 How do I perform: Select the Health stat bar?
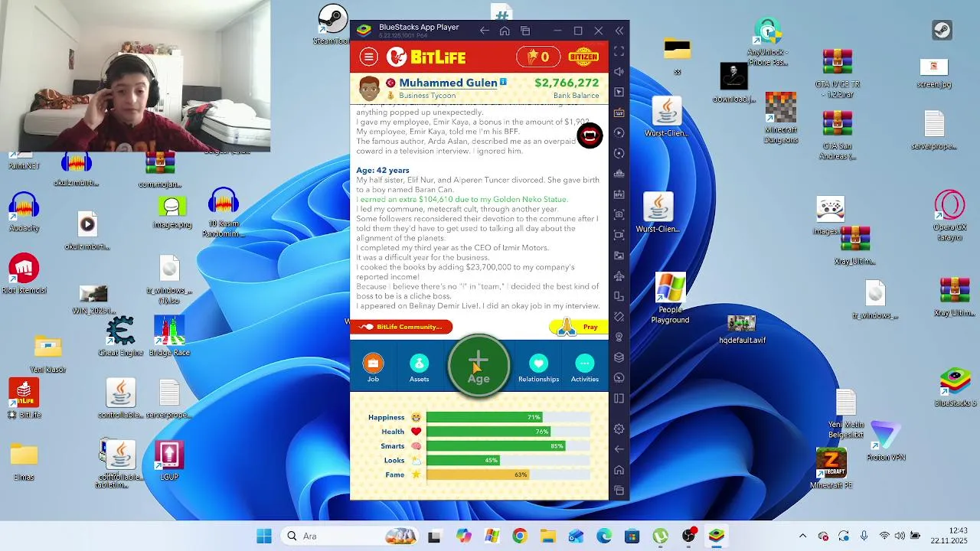[508, 432]
